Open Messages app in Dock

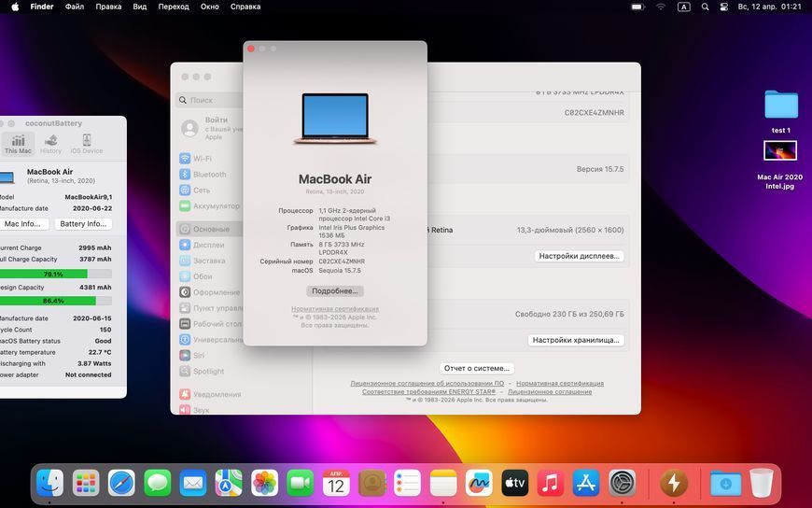click(x=158, y=483)
